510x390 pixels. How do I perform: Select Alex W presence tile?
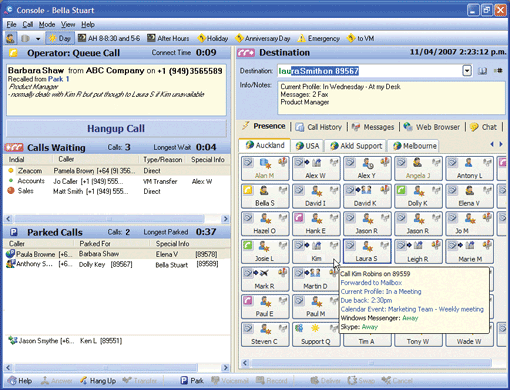[x=316, y=168]
